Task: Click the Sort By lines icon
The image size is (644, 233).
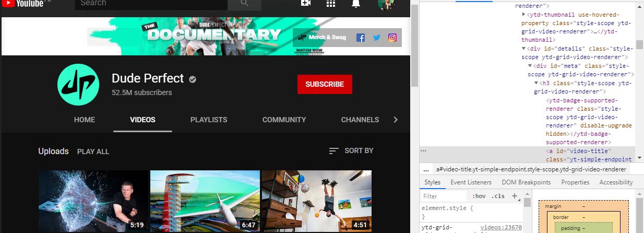Action: coord(334,151)
